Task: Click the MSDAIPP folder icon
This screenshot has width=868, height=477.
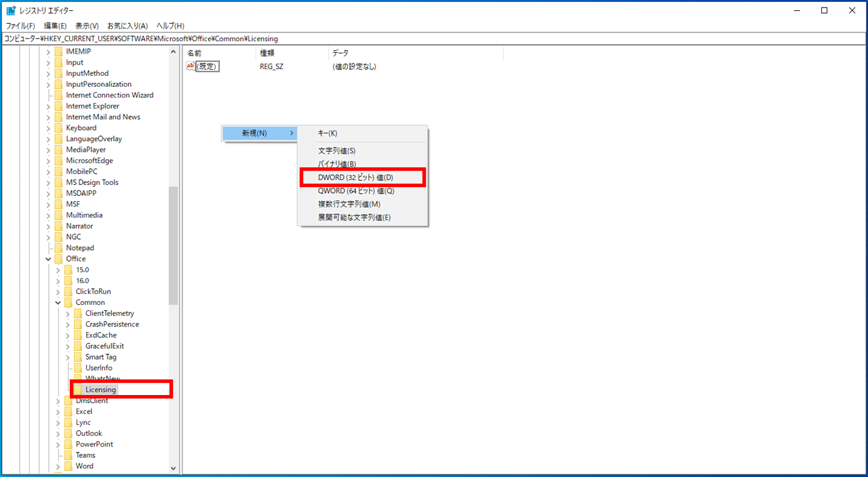Action: [58, 193]
